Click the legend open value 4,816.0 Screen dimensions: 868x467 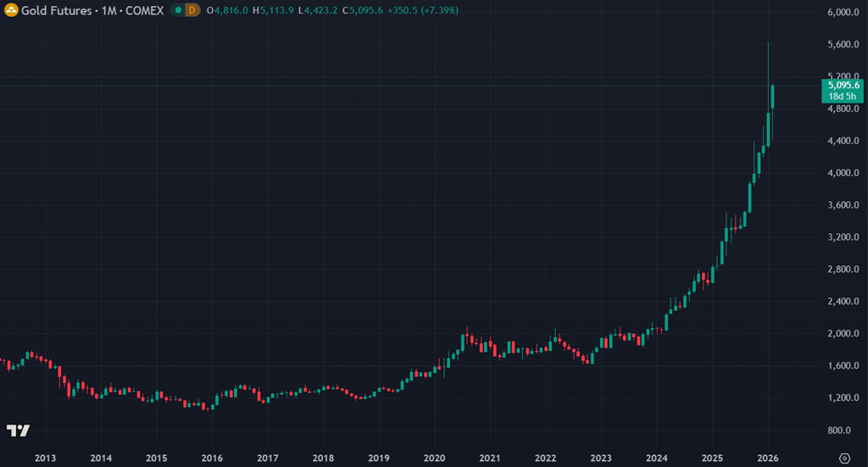coord(229,10)
